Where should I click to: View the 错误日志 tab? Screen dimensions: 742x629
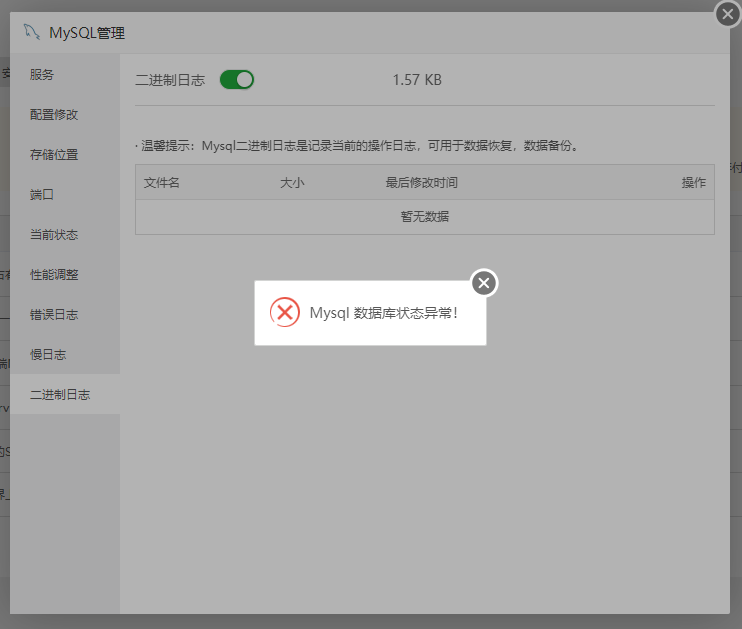65,314
